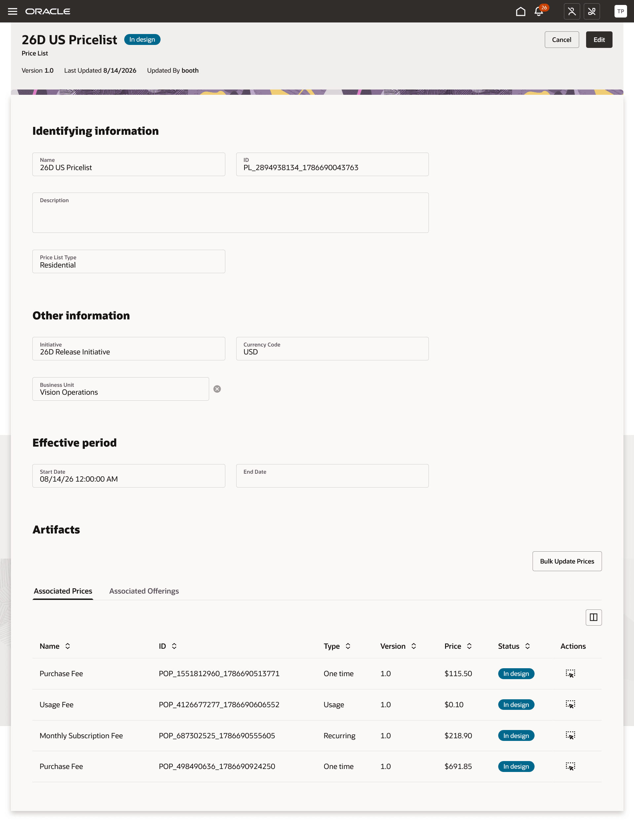Open the column layout icon above table

(593, 617)
